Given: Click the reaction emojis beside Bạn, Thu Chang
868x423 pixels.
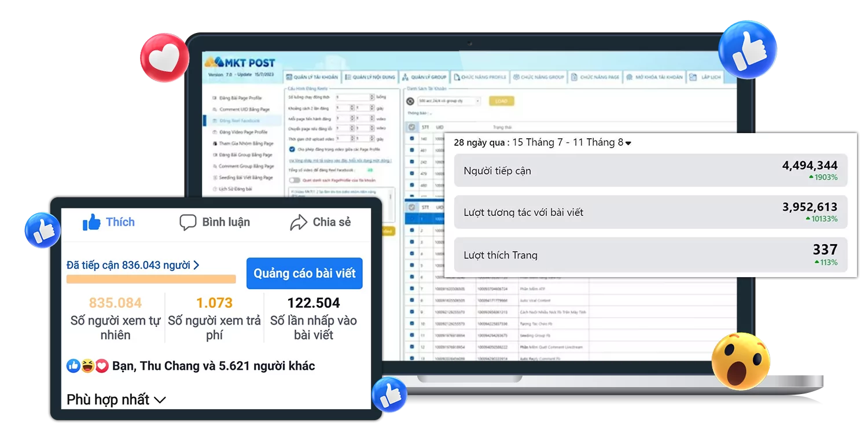Looking at the screenshot, I should coord(87,366).
